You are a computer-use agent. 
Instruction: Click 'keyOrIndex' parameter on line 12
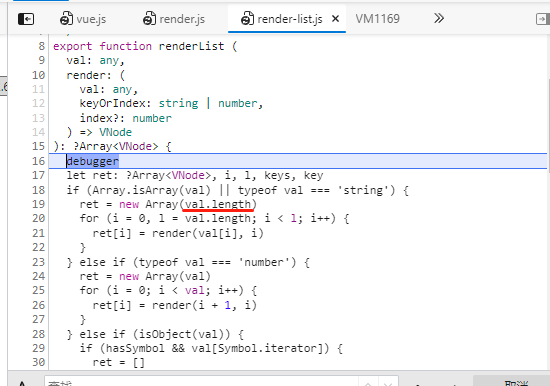point(112,104)
